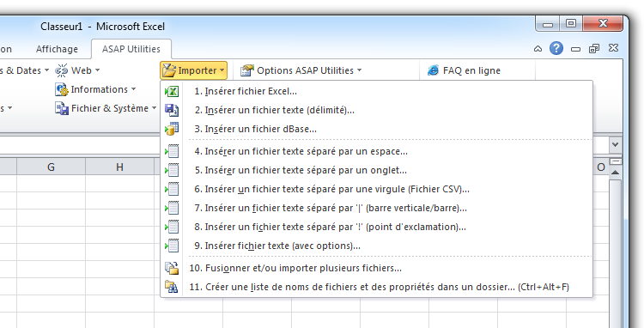This screenshot has height=328, width=644.
Task: Open the Options ASAP Utilities dropdown
Action: pyautogui.click(x=301, y=70)
